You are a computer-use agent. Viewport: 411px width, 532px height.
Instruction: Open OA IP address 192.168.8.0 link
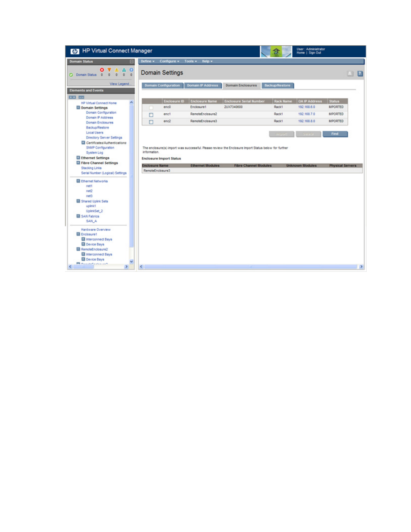307,121
